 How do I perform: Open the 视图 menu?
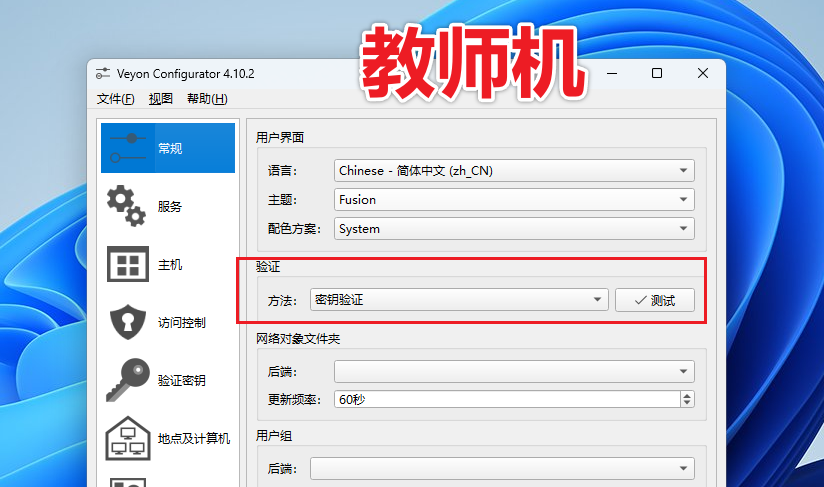point(161,99)
